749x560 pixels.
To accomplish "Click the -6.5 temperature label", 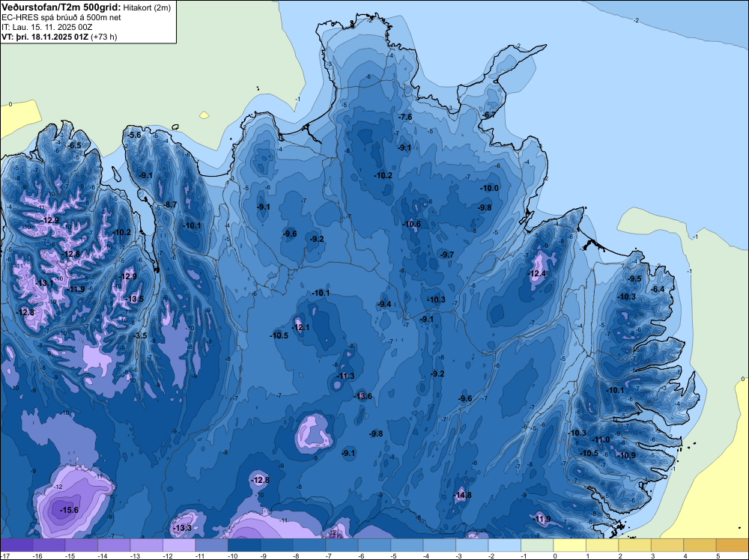I will [x=74, y=145].
